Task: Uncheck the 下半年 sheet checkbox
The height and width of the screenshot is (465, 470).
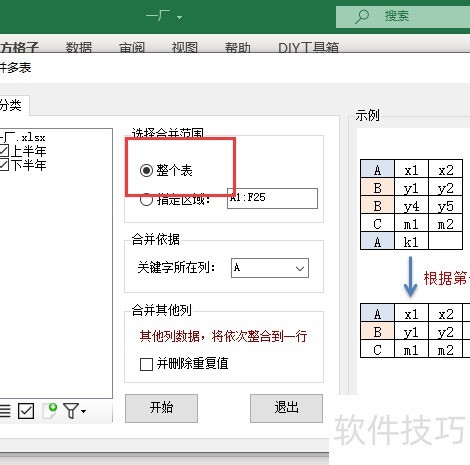Action: (x=4, y=165)
